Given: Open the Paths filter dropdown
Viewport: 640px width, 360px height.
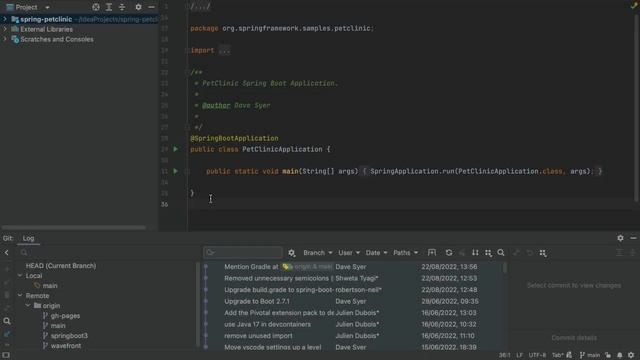Looking at the screenshot, I should click(x=406, y=253).
